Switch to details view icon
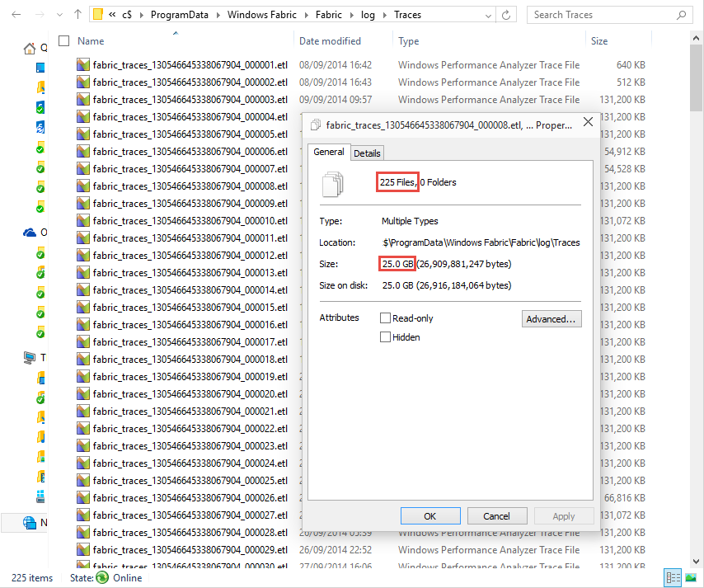Screen dimensions: 704x588 (x=673, y=577)
